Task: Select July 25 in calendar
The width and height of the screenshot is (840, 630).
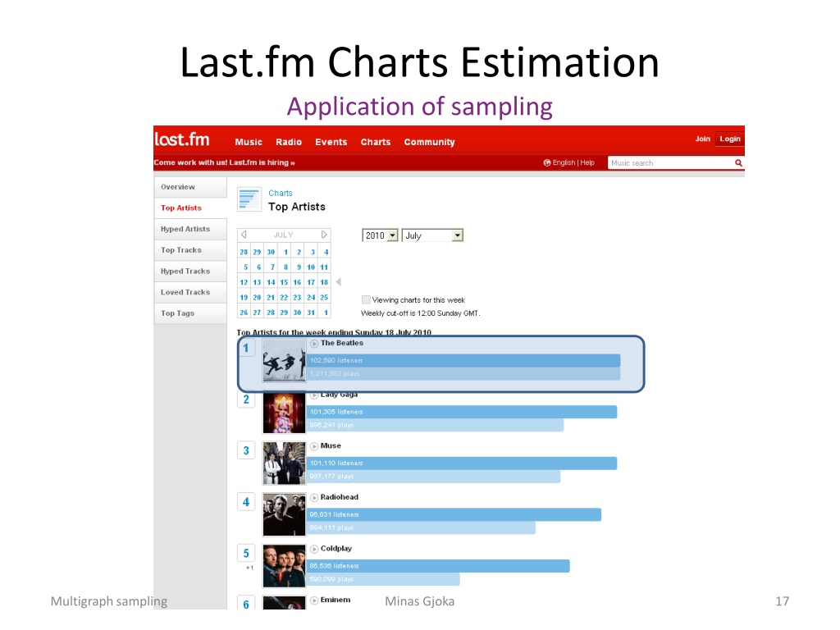Action: tap(324, 297)
